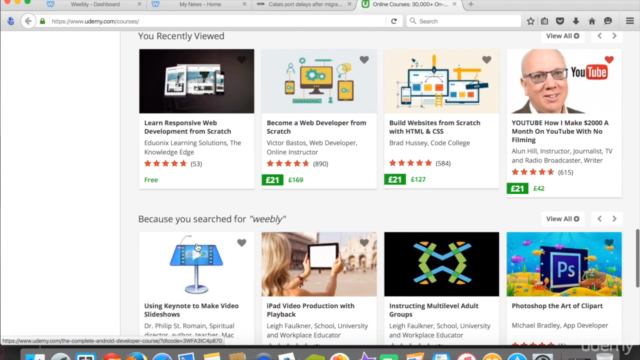Open Learn Responsive Web Development title link

187,127
